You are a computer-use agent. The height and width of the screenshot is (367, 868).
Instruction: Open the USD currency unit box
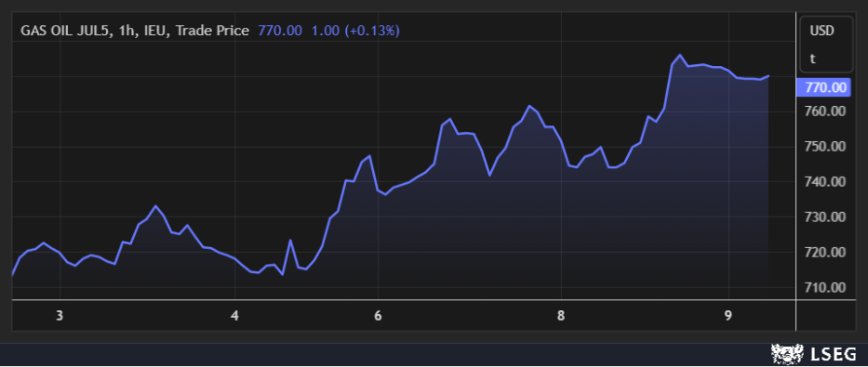(826, 45)
